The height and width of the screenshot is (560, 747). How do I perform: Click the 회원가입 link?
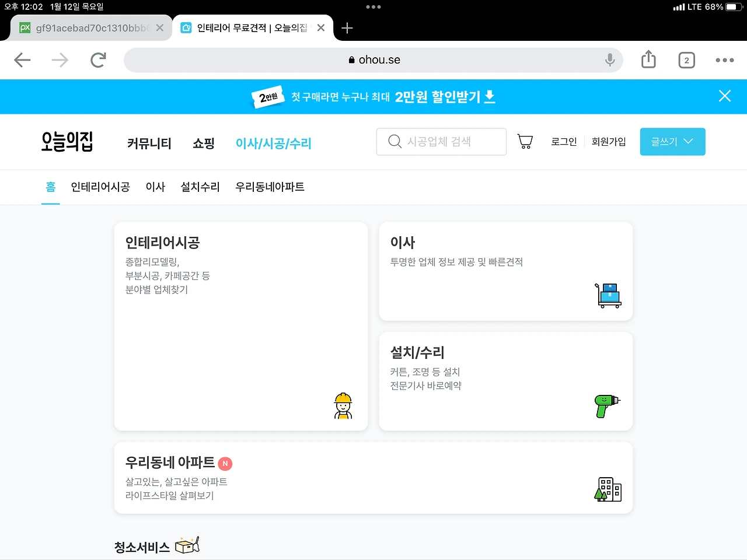609,142
